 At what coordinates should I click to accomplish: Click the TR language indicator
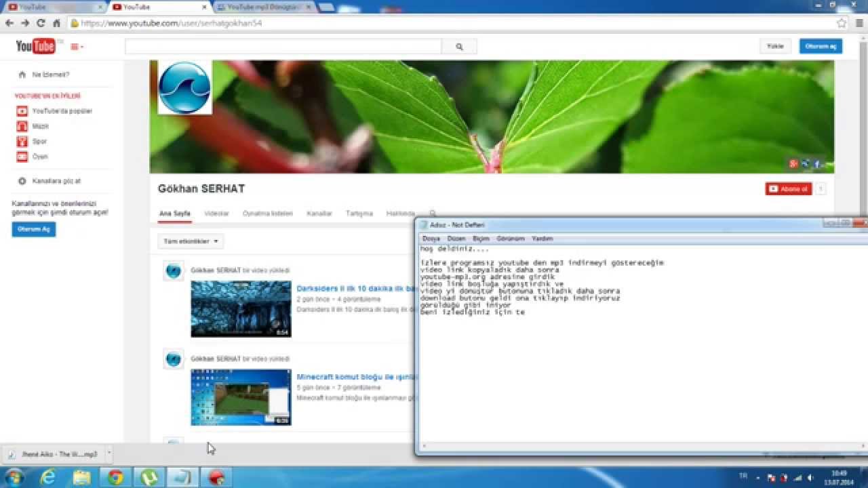click(x=743, y=476)
